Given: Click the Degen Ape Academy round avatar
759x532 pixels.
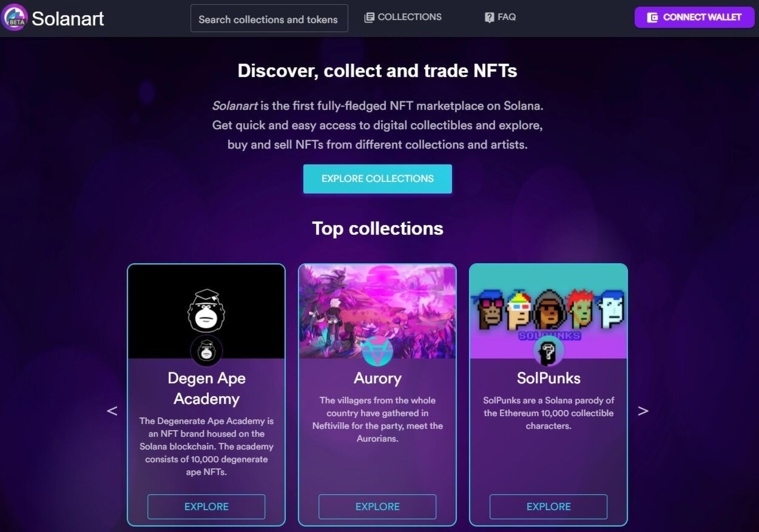Looking at the screenshot, I should [x=206, y=351].
